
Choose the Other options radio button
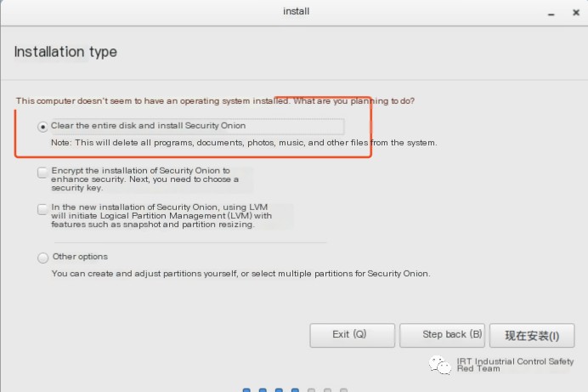[42, 258]
